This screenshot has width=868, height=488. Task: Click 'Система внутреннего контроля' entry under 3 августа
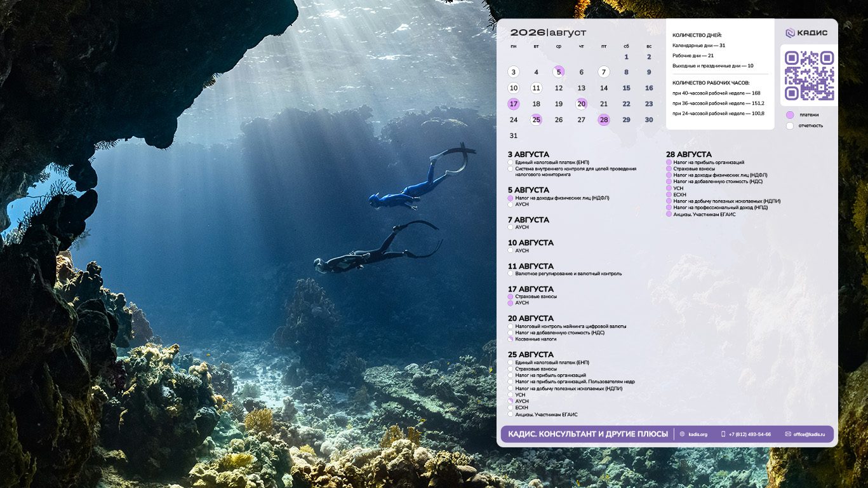click(576, 172)
